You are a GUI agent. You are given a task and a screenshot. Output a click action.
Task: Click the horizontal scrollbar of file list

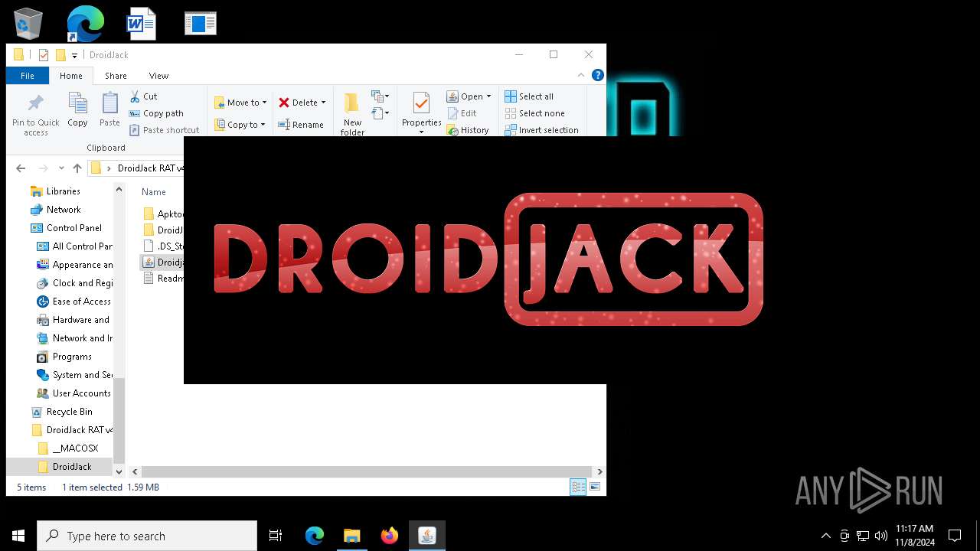coord(367,471)
